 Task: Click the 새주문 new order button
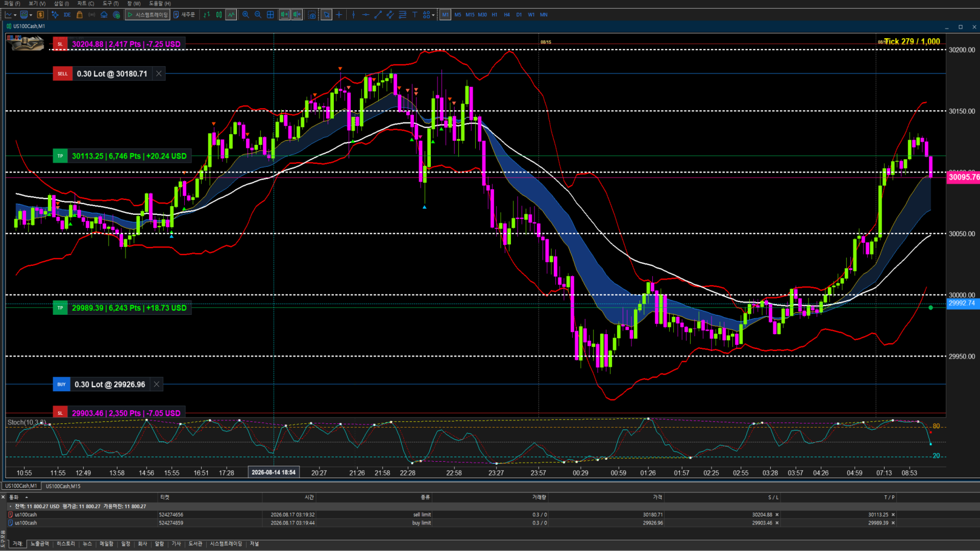click(x=184, y=15)
